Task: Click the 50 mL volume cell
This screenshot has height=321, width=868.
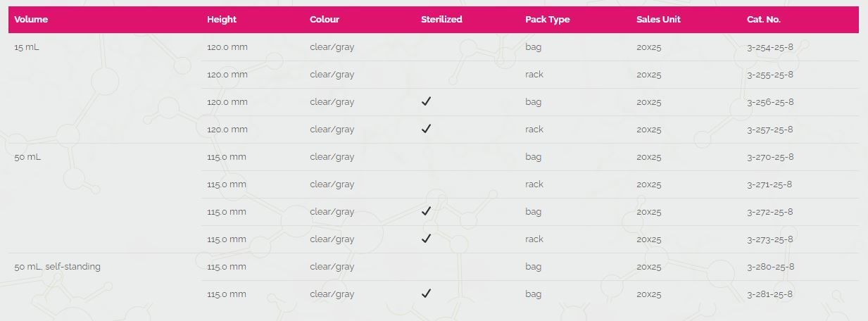Action: [x=27, y=156]
